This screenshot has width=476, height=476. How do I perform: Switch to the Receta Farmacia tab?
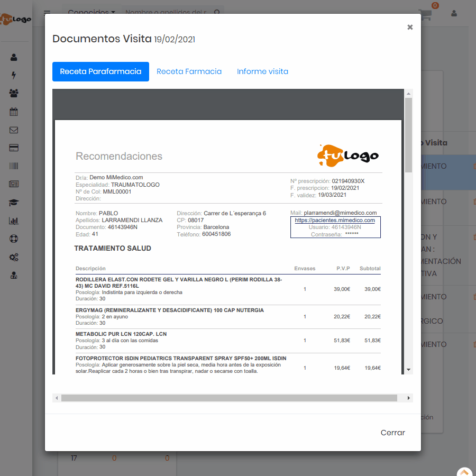189,71
